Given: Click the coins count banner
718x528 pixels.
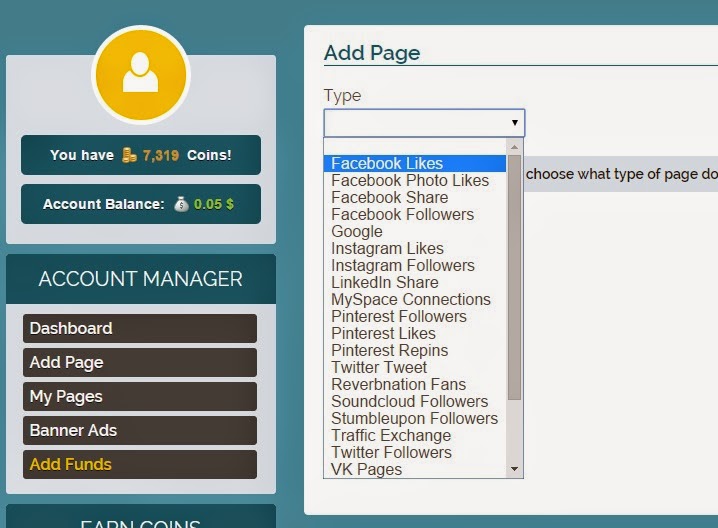Looking at the screenshot, I should click(141, 155).
